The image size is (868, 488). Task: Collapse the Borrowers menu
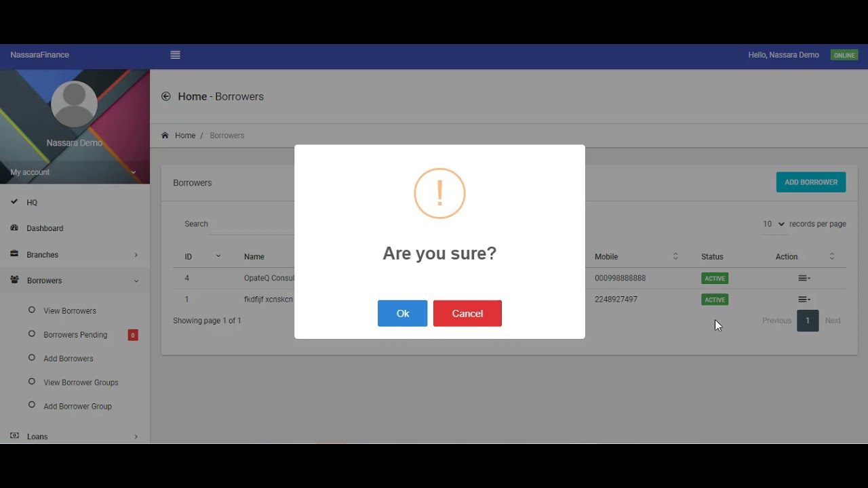tap(75, 281)
